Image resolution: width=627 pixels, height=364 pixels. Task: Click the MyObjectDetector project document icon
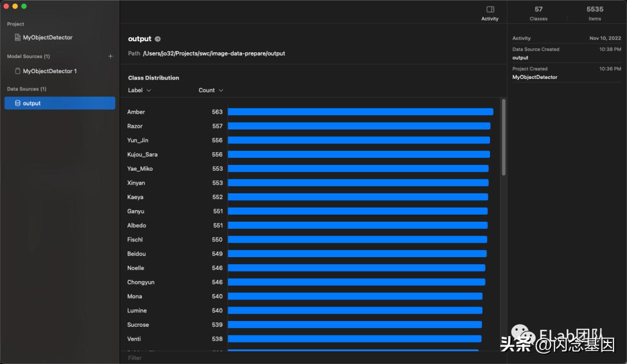[17, 38]
